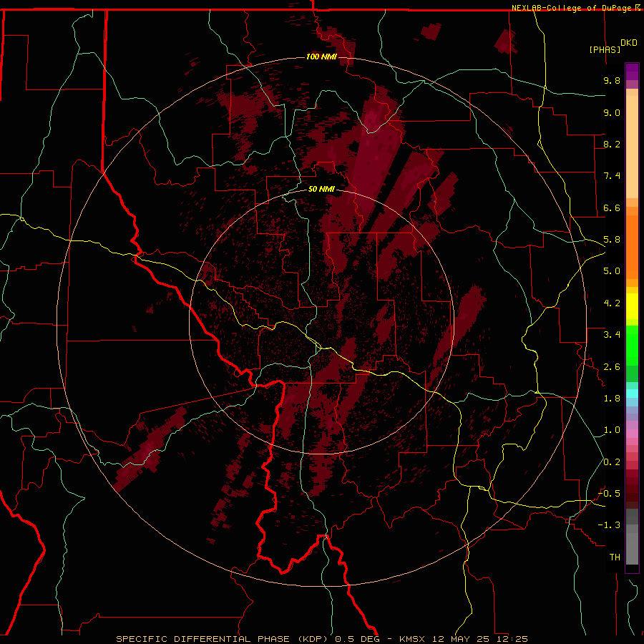
Task: Click the 1.8 scale value
Action: 612,399
